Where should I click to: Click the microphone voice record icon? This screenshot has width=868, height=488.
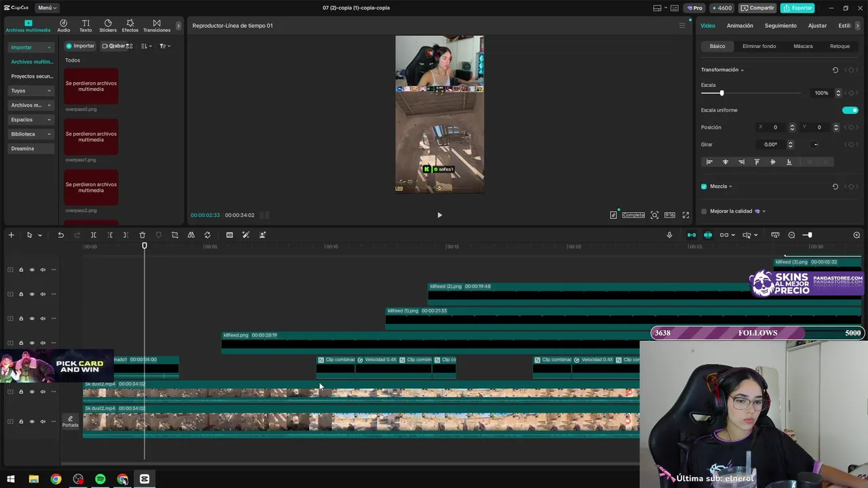(669, 235)
